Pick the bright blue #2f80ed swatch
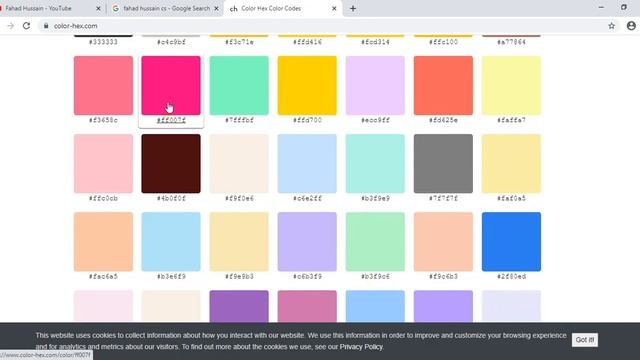Viewport: 640px width, 360px height. tap(511, 242)
